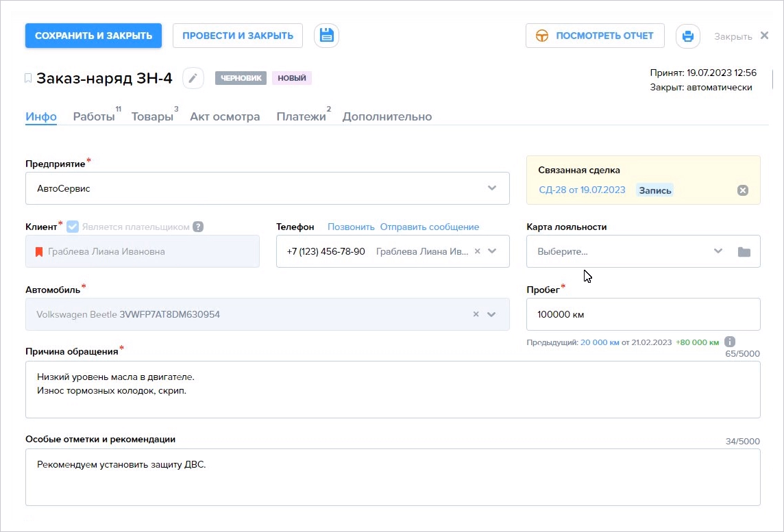Click the +80 000 км mileage difference
The height and width of the screenshot is (532, 784).
[x=697, y=342]
